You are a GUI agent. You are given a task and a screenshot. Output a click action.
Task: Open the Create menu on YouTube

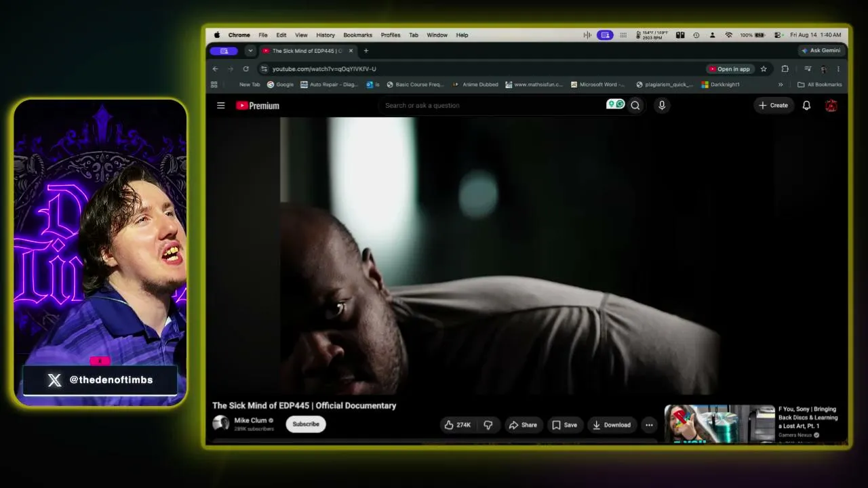[x=773, y=105]
